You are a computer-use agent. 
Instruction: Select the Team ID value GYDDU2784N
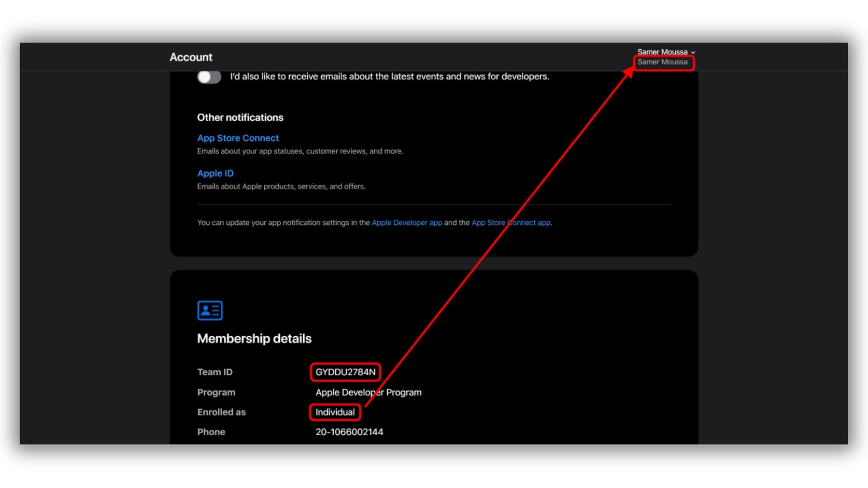345,372
